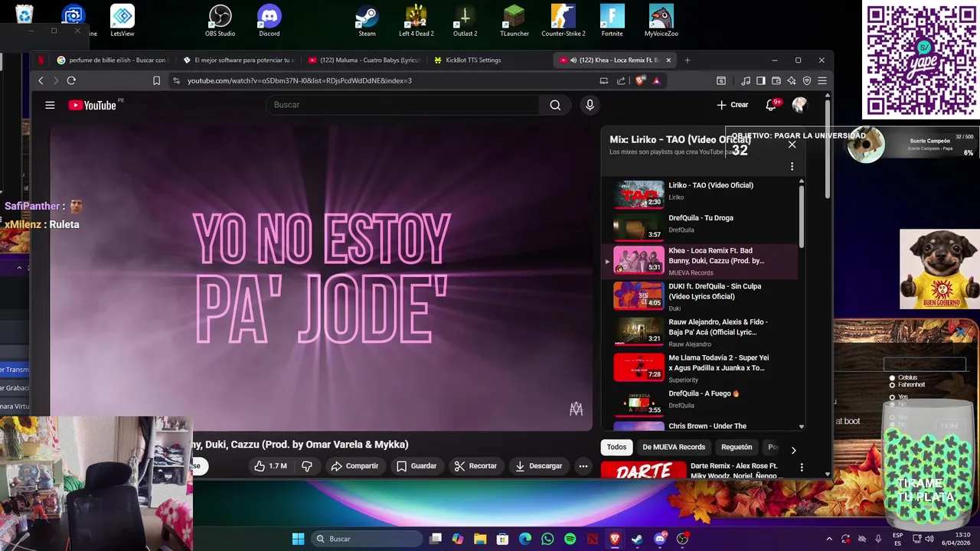Launch the Counter-Strike 2 desktop shortcut

pyautogui.click(x=563, y=21)
